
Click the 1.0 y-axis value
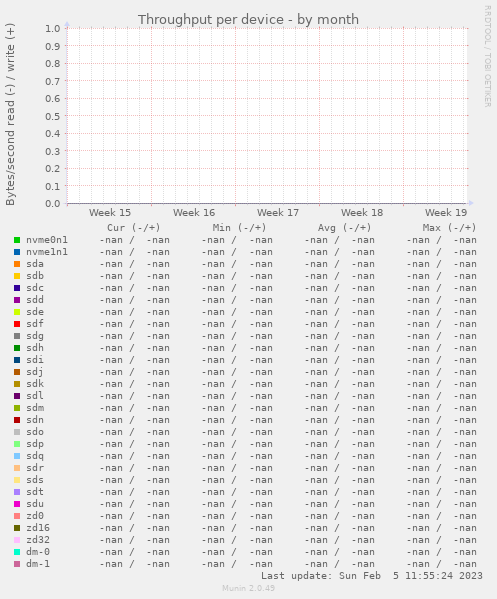53,29
